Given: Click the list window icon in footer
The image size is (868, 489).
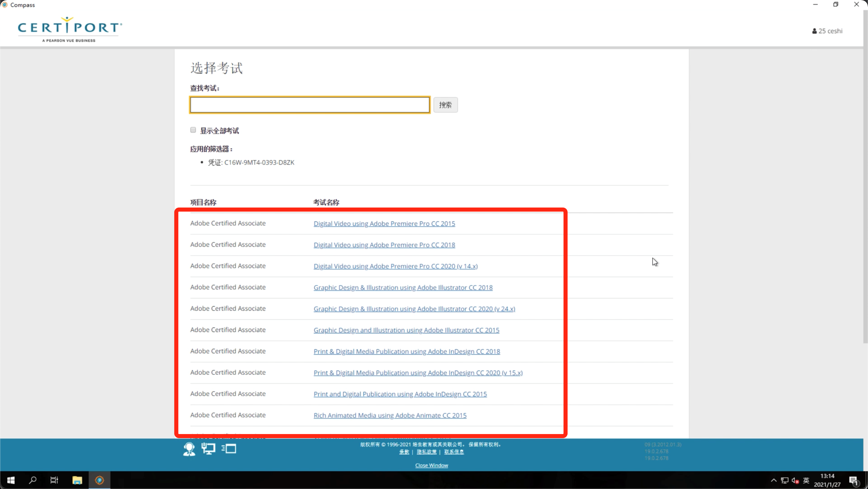Looking at the screenshot, I should (x=229, y=449).
